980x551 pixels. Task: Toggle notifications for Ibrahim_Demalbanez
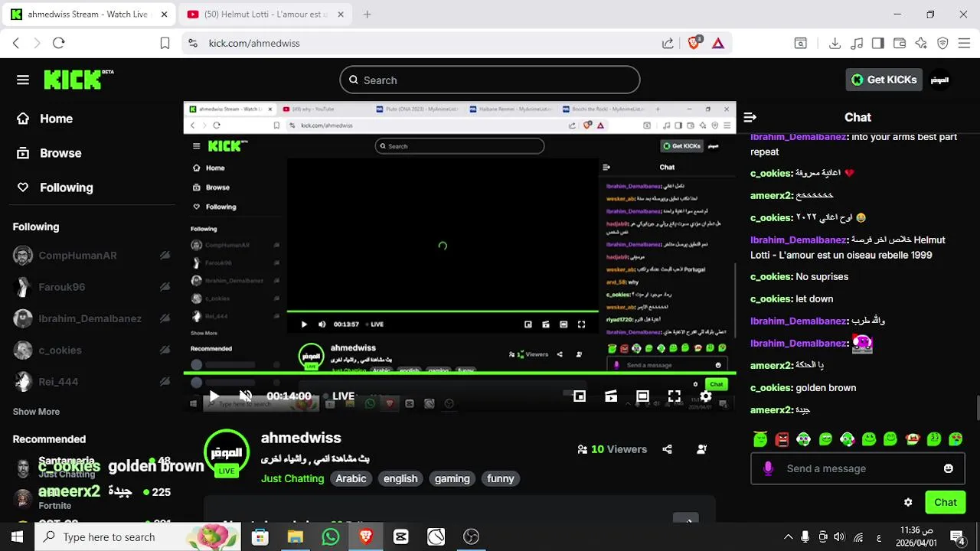tap(165, 318)
